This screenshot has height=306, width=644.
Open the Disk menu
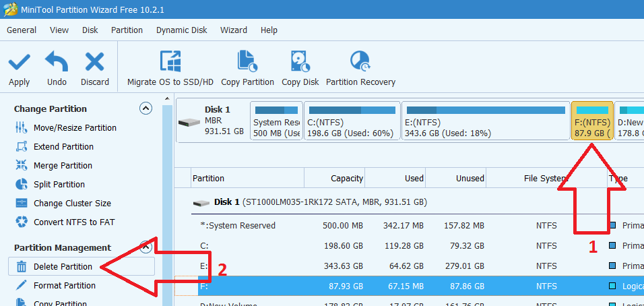click(90, 30)
